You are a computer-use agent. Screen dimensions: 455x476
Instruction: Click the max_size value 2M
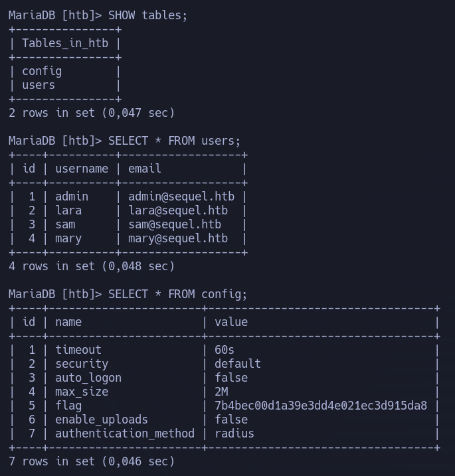221,392
